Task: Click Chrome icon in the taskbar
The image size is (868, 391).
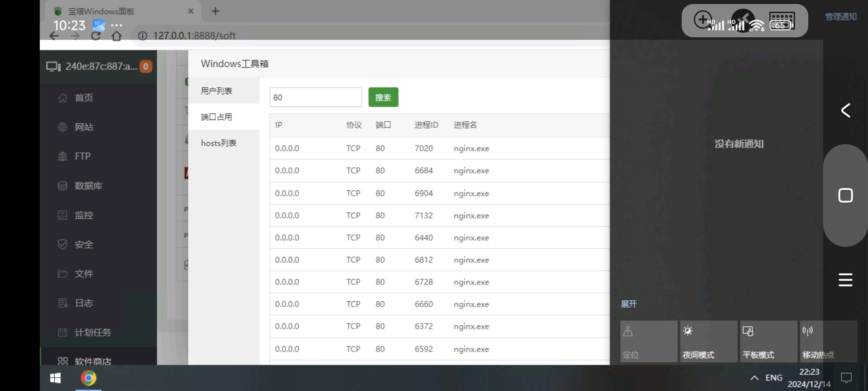Action: [x=89, y=378]
